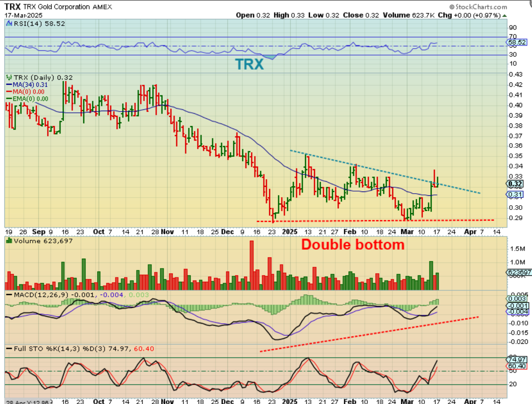
Task: Open the StockCharts.com watermark link
Action: click(478, 7)
